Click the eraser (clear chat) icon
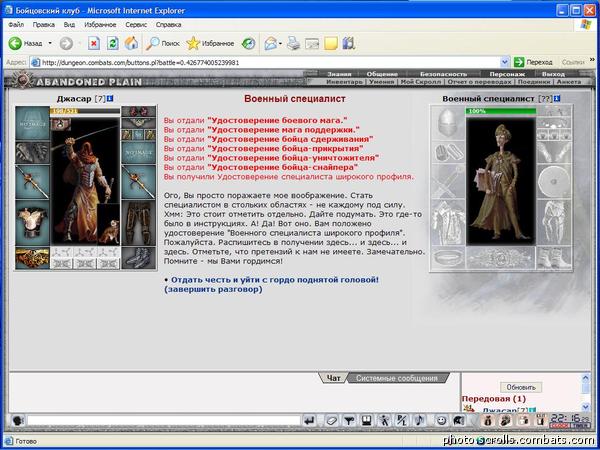 331,421
